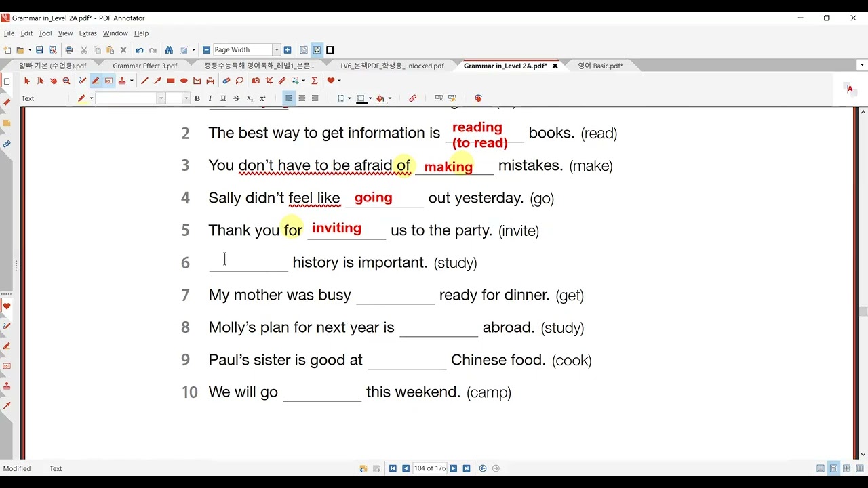Expand the Open file dropdown arrow
Screen dimensions: 868x488
tap(30, 50)
